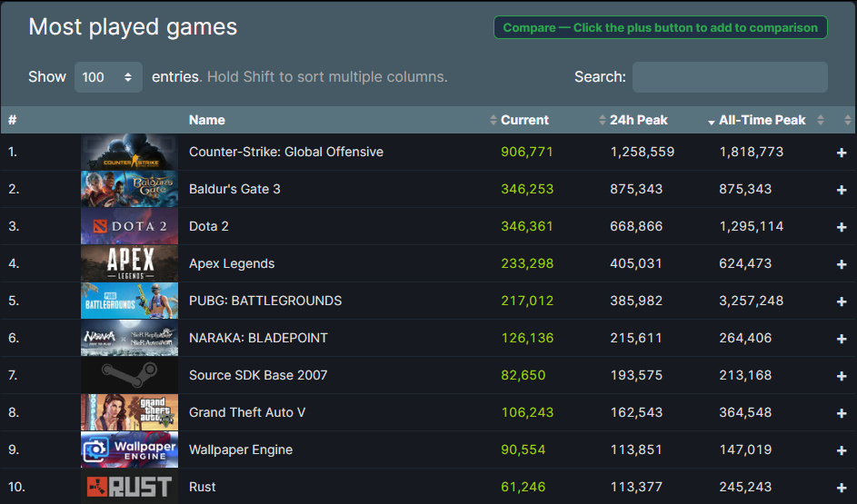Open Apex Legends name link
857x504 pixels.
click(x=232, y=263)
